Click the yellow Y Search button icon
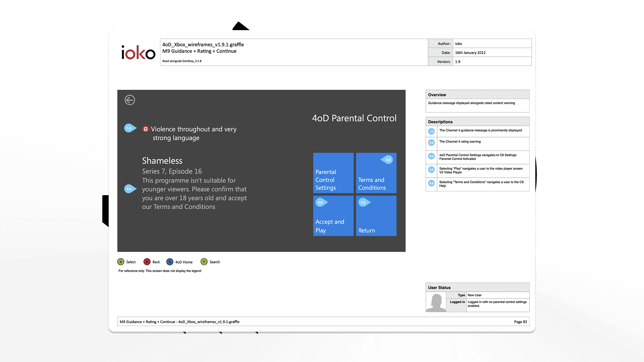Image resolution: width=644 pixels, height=362 pixels. coord(204,262)
